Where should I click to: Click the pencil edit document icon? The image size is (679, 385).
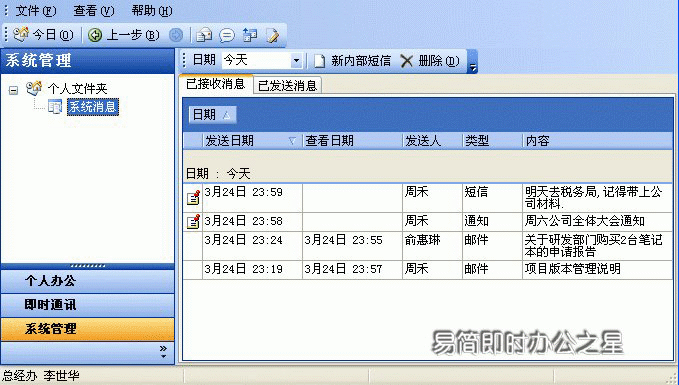pyautogui.click(x=273, y=35)
